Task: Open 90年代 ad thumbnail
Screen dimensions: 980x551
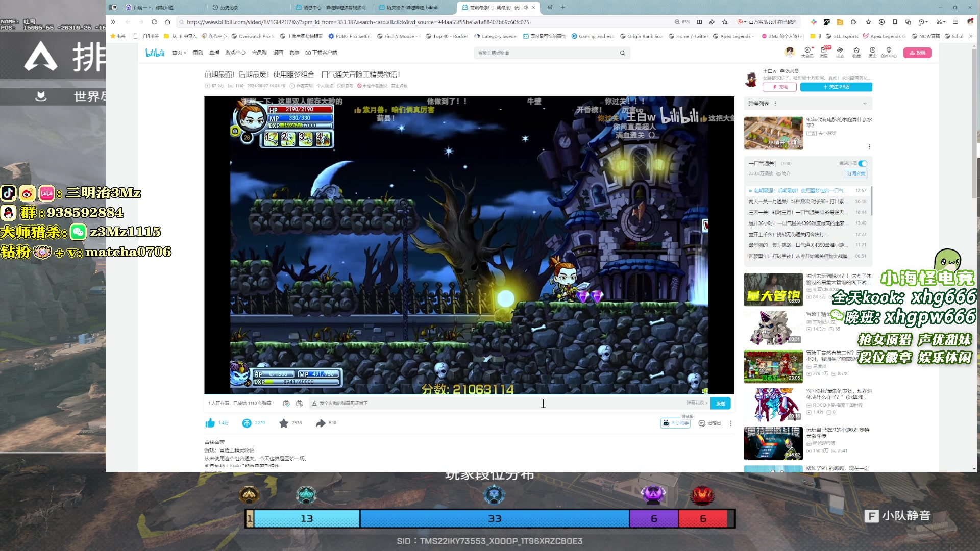Action: click(x=773, y=133)
